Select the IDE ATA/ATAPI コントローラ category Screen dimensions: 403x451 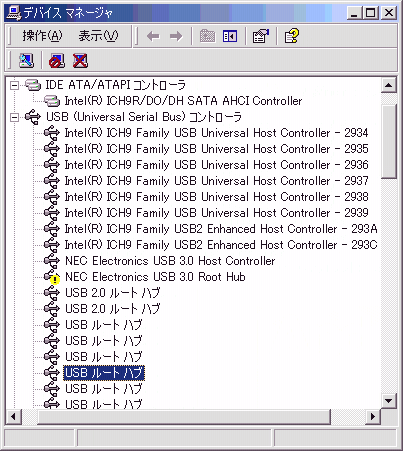pos(115,85)
